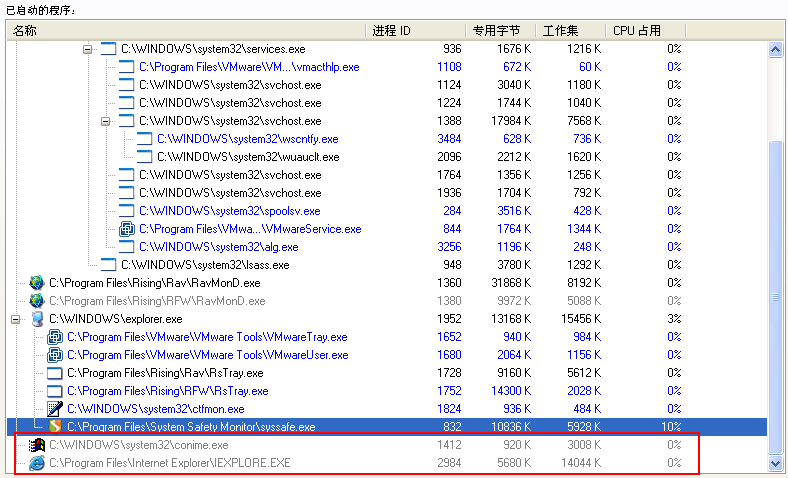Click icon of svchost.exe PID 1388
Screen dimensions: 788x478
coord(126,121)
